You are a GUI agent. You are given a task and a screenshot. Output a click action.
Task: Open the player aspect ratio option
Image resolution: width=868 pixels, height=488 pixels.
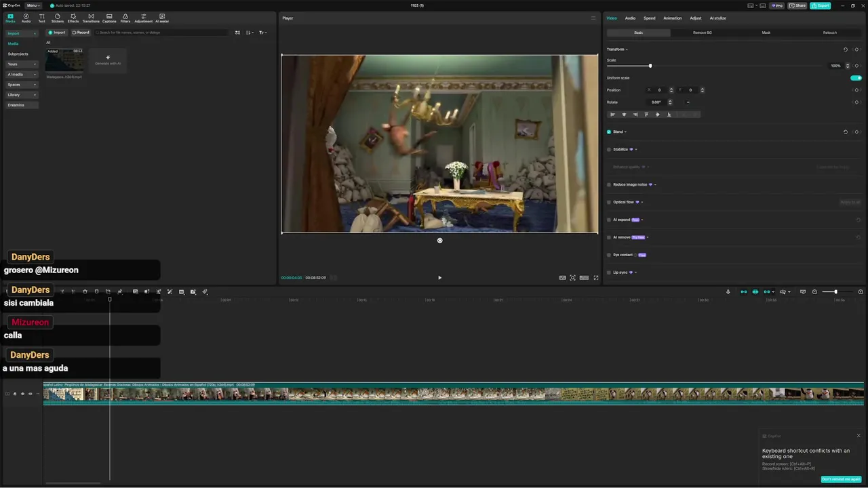pos(584,277)
